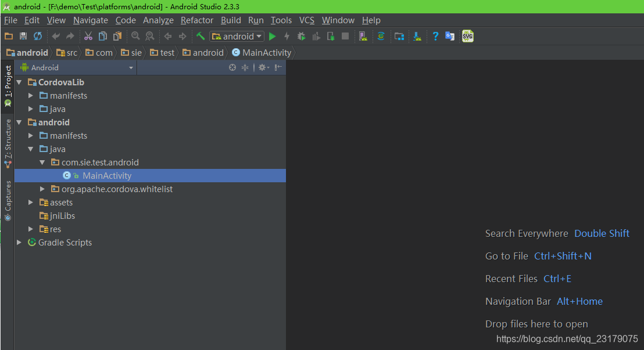The height and width of the screenshot is (350, 644).
Task: Click the Synchronize refresh icon
Action: (38, 37)
